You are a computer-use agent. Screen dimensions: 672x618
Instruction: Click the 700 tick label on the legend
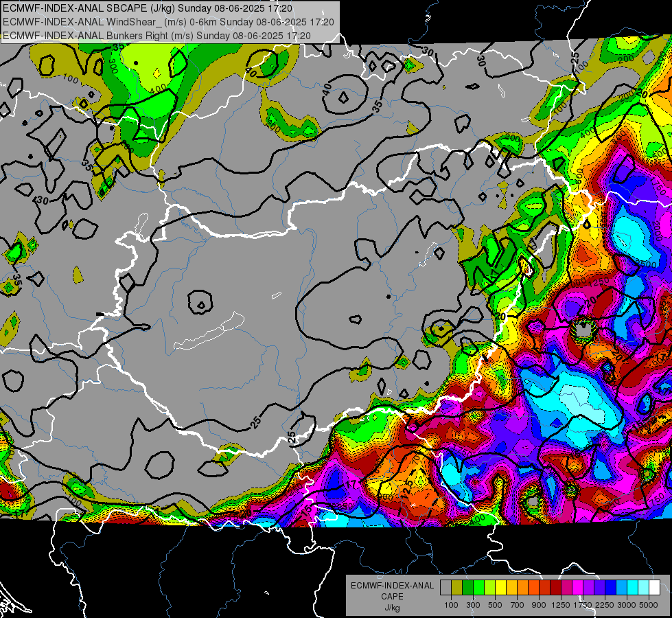tap(518, 605)
